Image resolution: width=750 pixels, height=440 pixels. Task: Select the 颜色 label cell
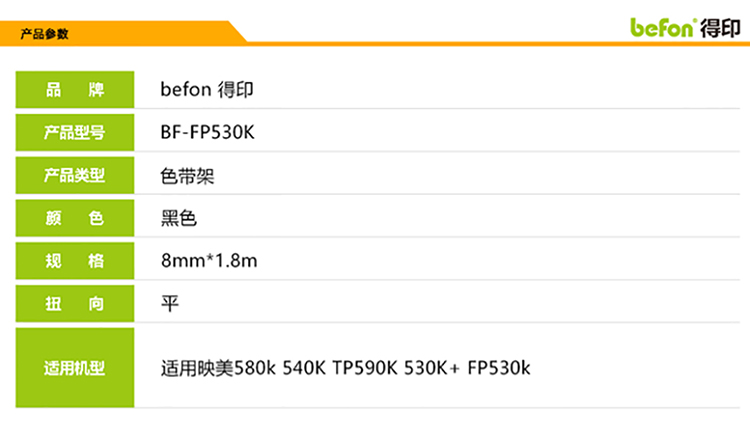click(75, 218)
